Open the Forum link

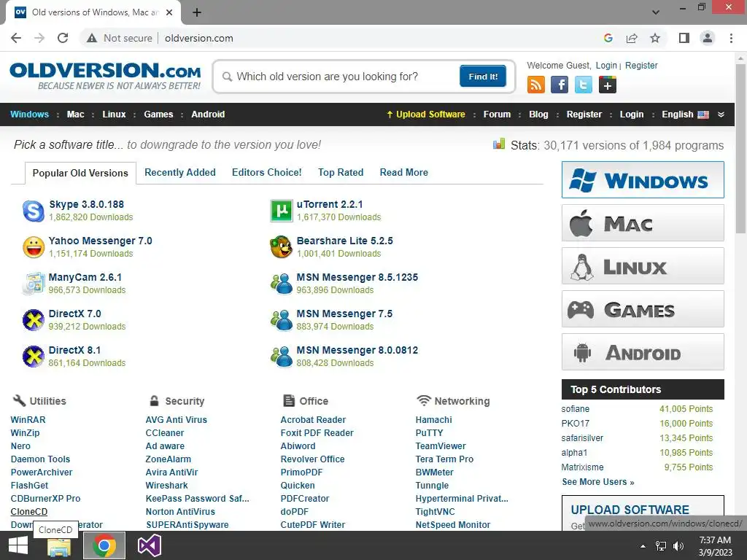tap(497, 114)
